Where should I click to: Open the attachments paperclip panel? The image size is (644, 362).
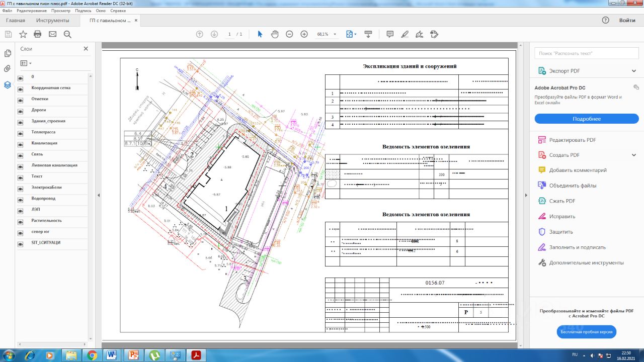(8, 69)
